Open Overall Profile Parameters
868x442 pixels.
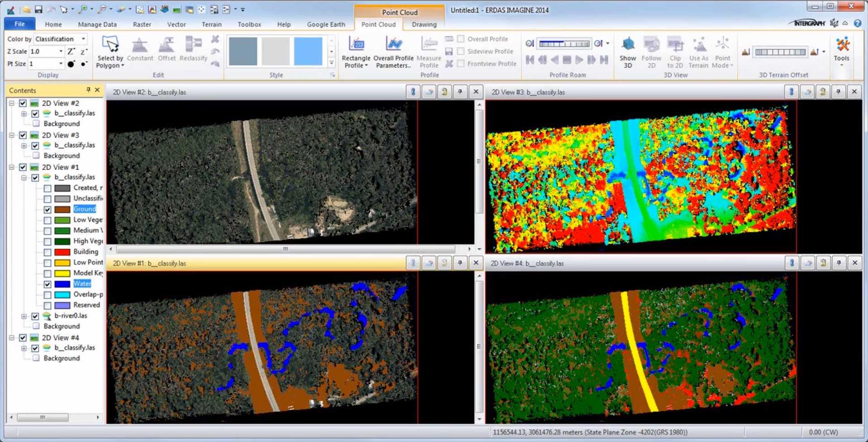point(393,52)
